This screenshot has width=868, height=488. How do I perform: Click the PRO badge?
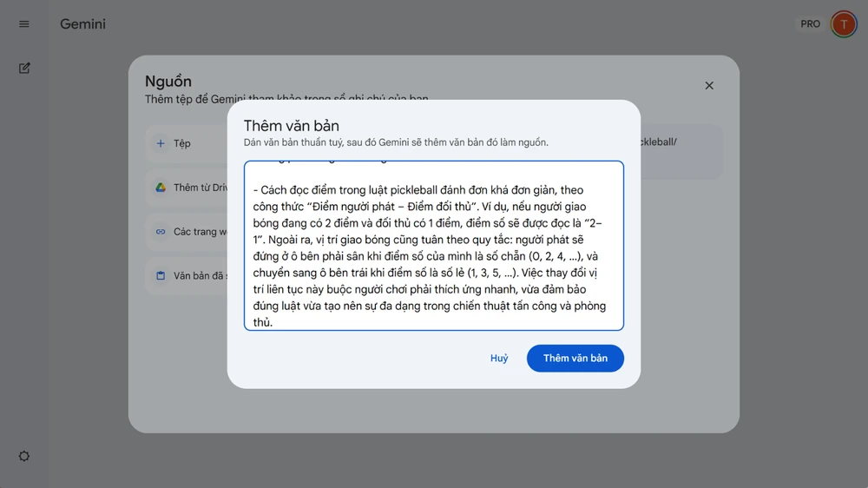point(810,24)
